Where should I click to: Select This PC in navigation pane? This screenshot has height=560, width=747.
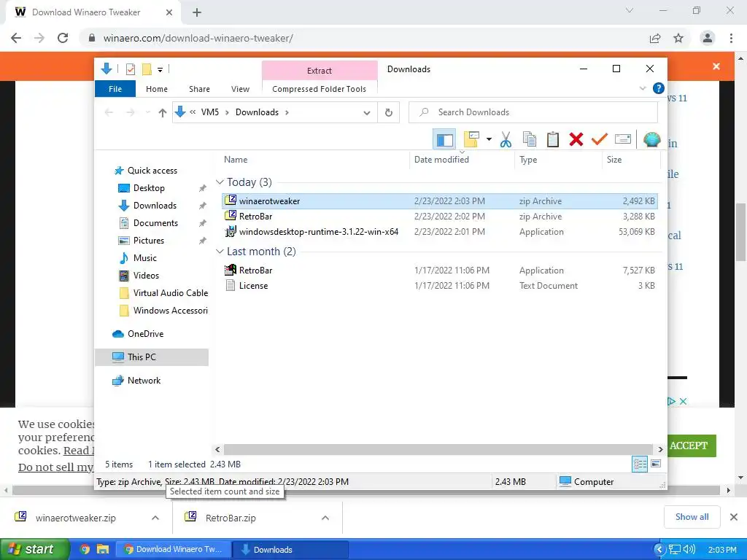pos(152,357)
